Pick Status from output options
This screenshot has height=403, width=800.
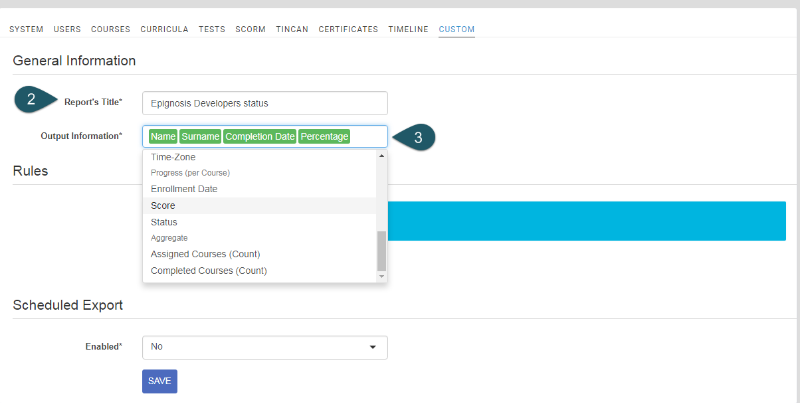pos(164,221)
